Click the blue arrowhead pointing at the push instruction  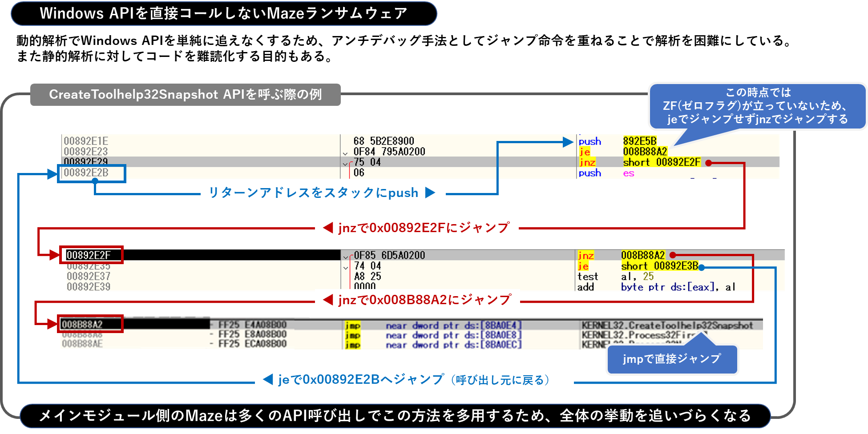pyautogui.click(x=568, y=142)
